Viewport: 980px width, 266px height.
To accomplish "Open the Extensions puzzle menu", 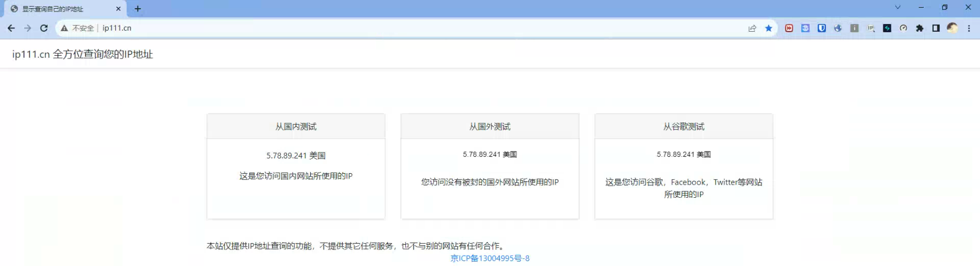I will (920, 28).
